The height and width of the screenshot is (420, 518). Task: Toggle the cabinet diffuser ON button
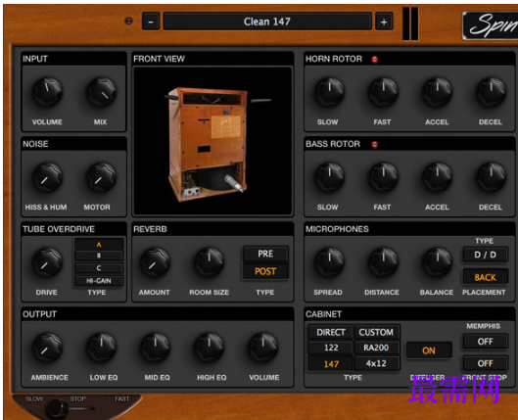point(429,350)
